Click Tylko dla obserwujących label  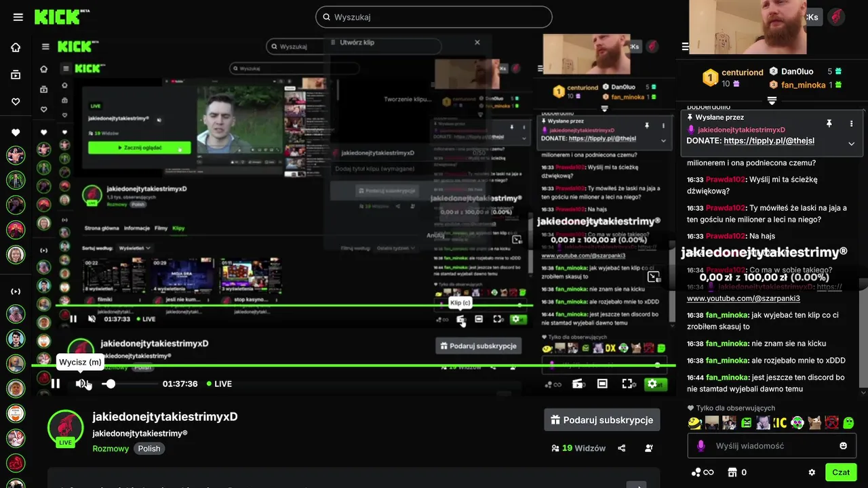click(x=735, y=408)
